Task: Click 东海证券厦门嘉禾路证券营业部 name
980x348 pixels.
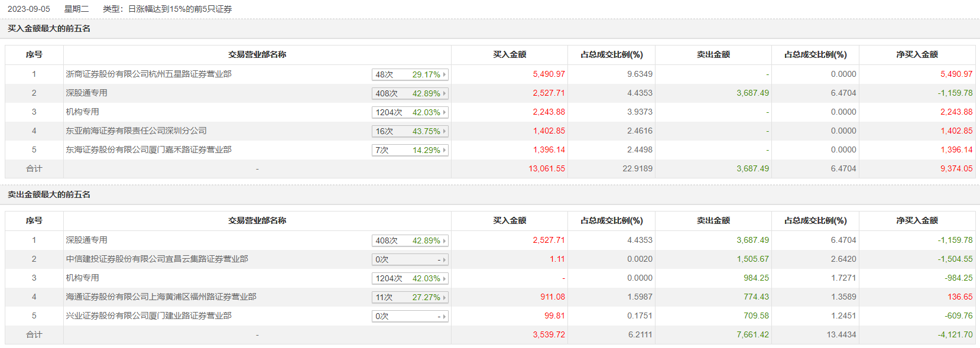Action: click(148, 149)
